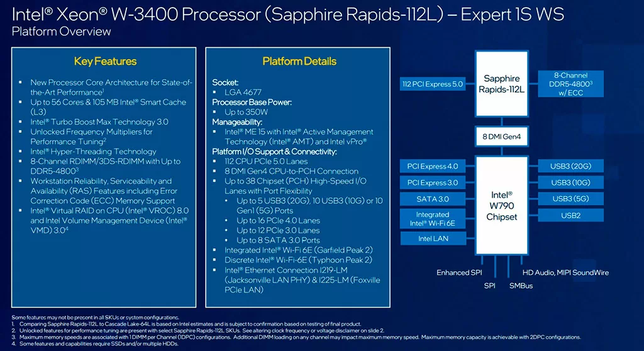Select the Up to 8 SATA 3.0 Ports line
This screenshot has width=644, height=351.
pos(278,240)
